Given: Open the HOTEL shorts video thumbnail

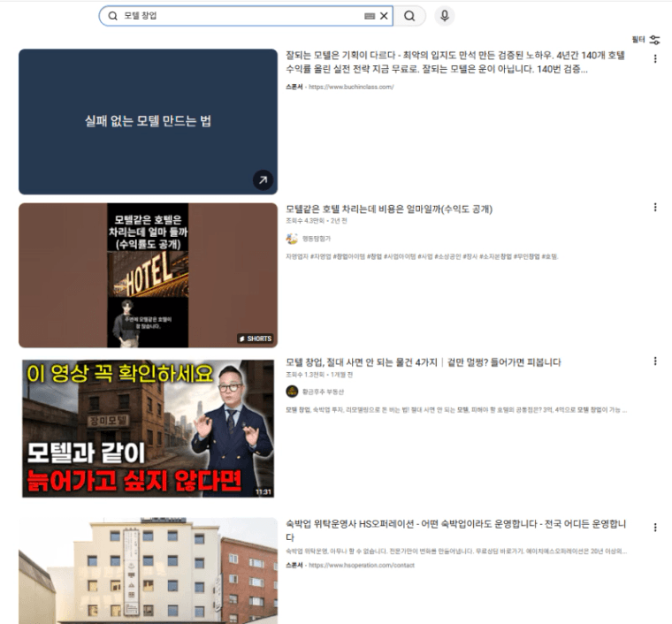Looking at the screenshot, I should point(148,275).
